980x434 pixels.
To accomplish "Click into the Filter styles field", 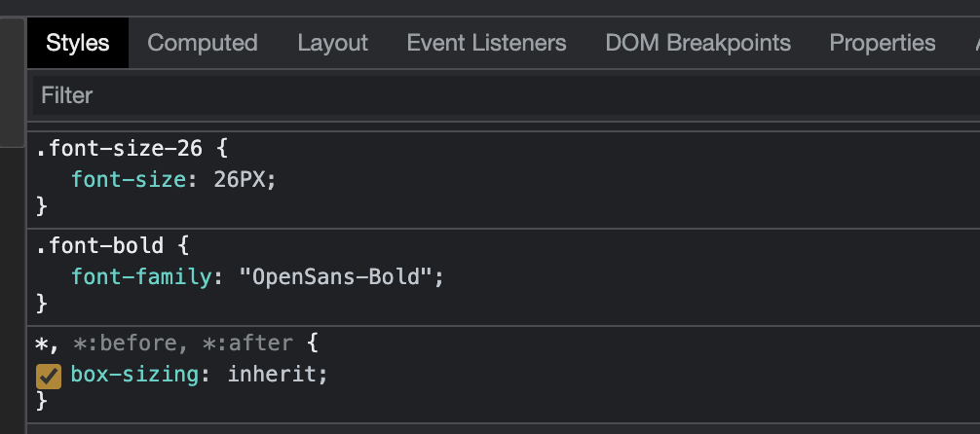I will pos(507,95).
